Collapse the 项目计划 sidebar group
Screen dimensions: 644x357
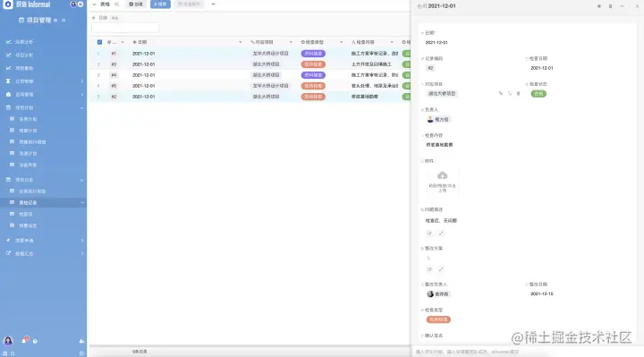click(x=81, y=107)
